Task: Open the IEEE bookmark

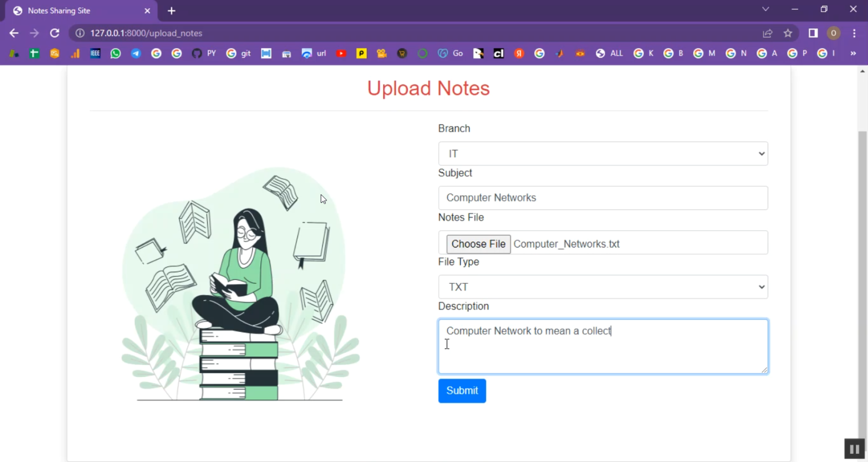Action: (x=95, y=53)
